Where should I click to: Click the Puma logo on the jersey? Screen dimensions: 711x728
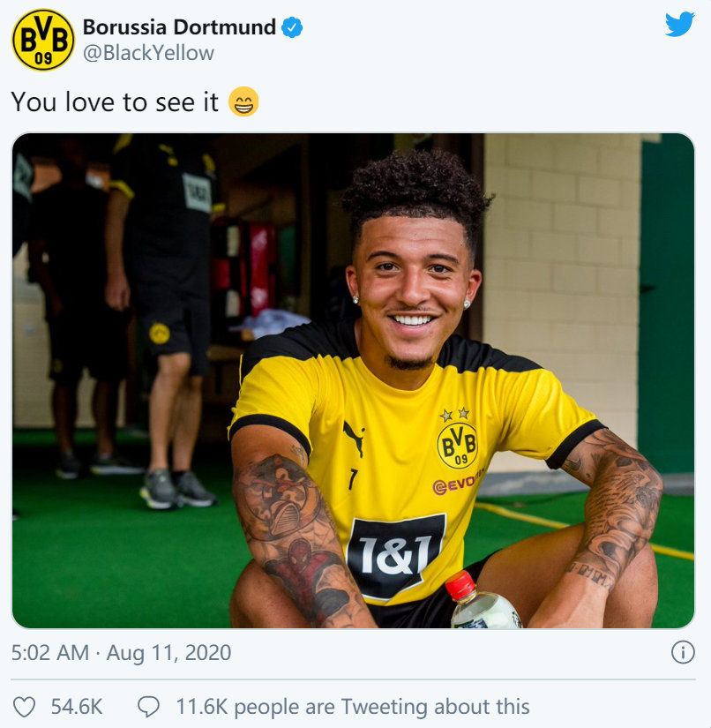(354, 439)
